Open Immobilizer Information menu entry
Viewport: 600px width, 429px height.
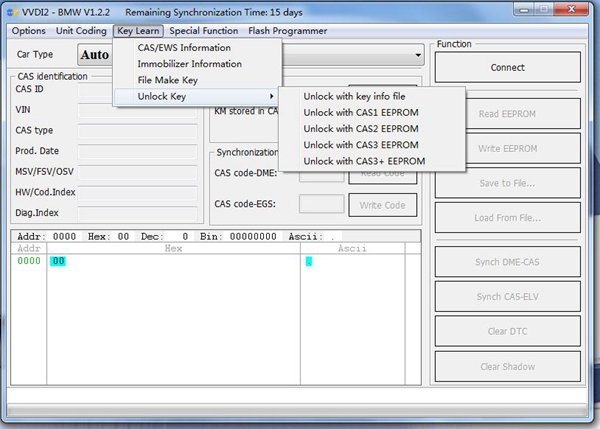[189, 64]
